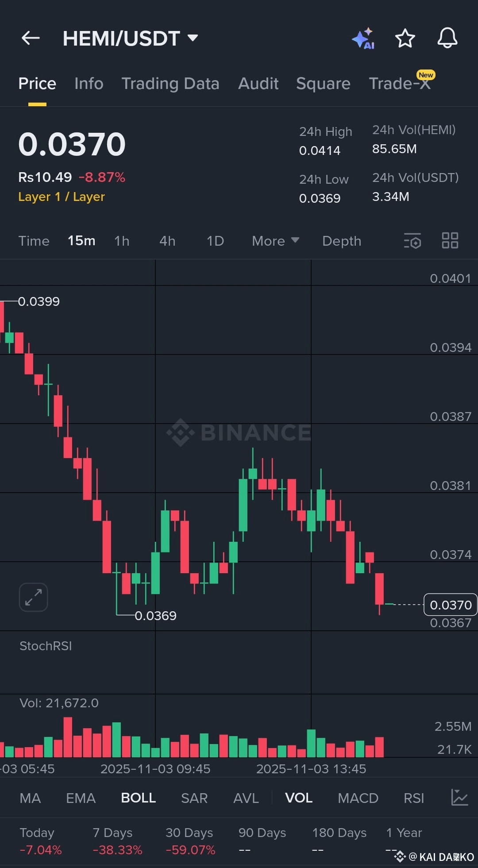Open the Square tab

tap(323, 84)
